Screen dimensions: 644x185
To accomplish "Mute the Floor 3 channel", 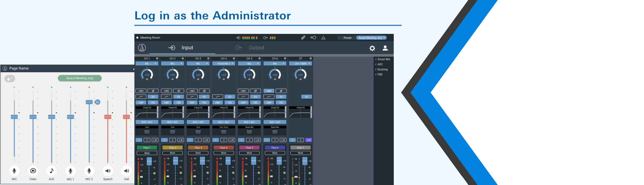I will [x=198, y=153].
